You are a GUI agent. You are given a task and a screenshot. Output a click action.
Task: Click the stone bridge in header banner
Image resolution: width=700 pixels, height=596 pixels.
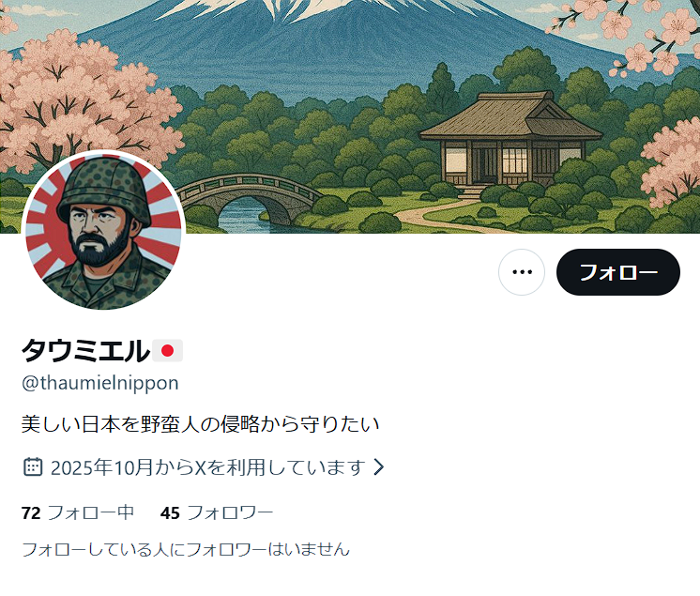(x=250, y=196)
